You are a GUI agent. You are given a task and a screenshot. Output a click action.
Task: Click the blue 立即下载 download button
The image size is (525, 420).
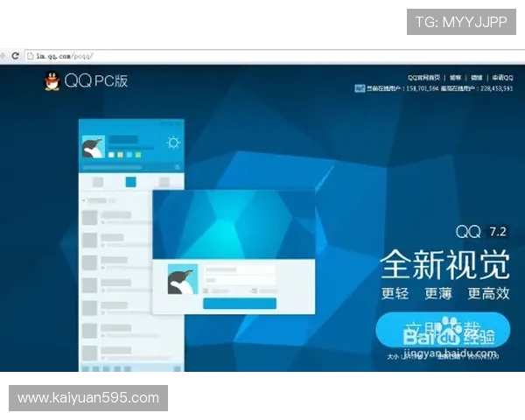pyautogui.click(x=443, y=330)
